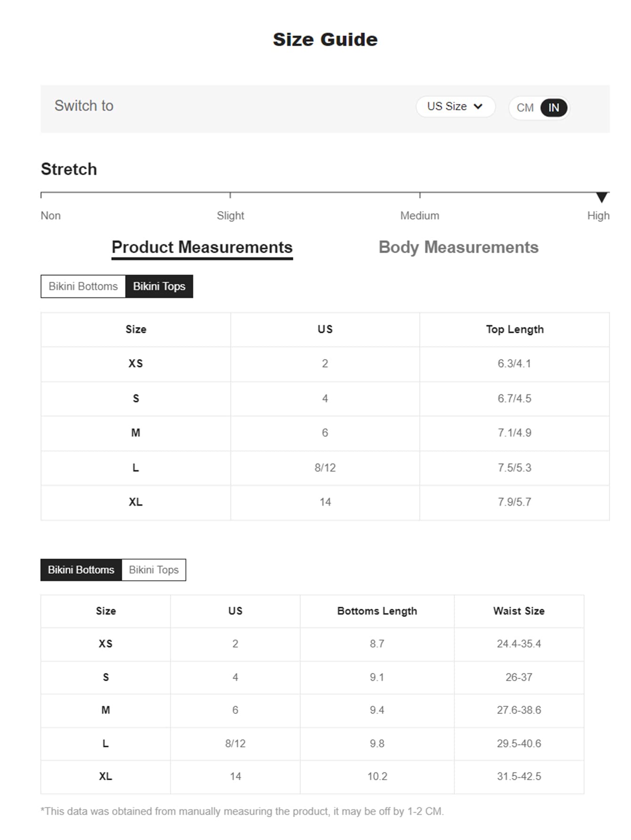Select Bikini Tops in the lower table switcher
This screenshot has width=631, height=840.
(x=154, y=570)
